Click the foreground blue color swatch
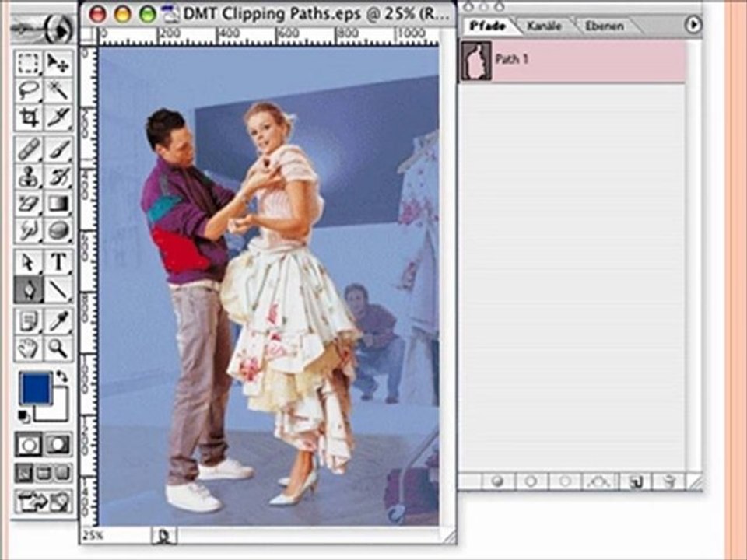Screen dimensions: 747x560 tap(35, 388)
